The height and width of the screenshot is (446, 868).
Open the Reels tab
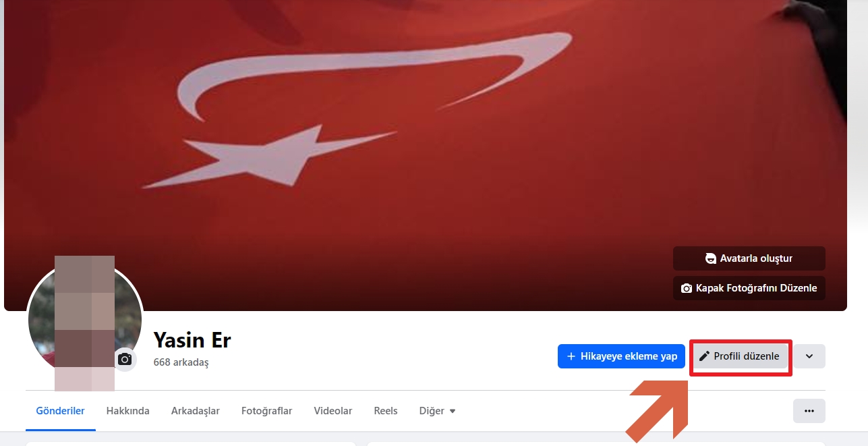(x=386, y=411)
